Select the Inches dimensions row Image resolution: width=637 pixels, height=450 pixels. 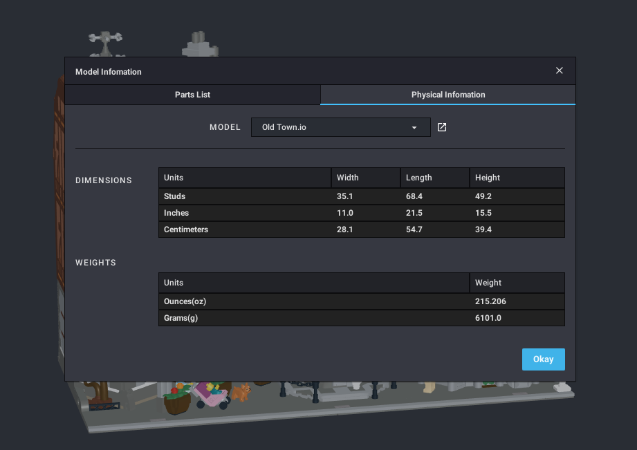pos(245,213)
